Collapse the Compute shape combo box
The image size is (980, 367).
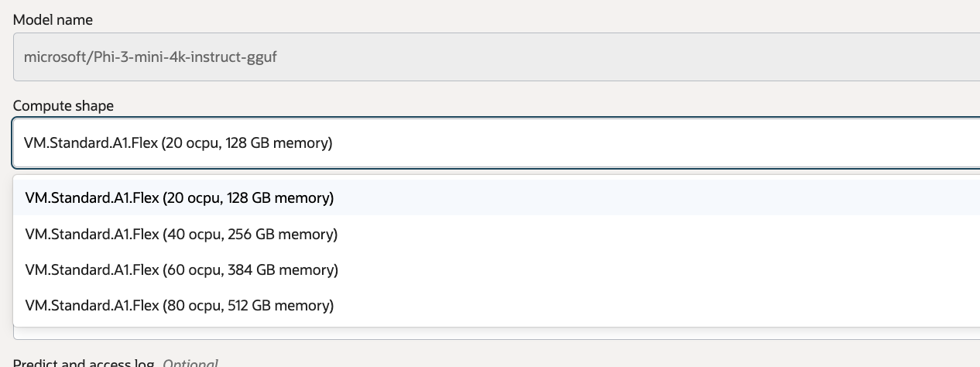point(495,143)
